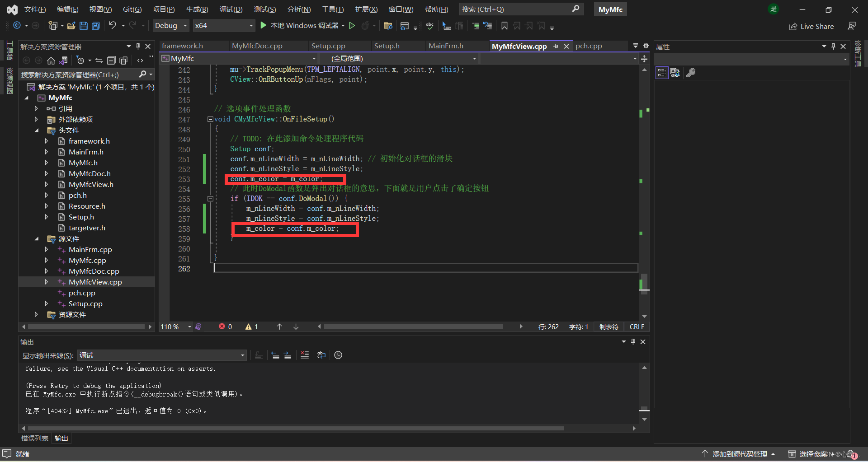Open the feedback icon beside Live Share
868x462 pixels.
(x=852, y=26)
